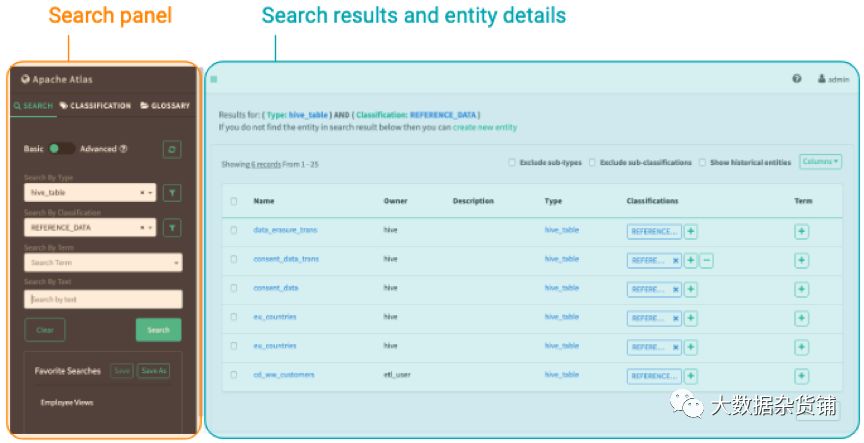This screenshot has width=864, height=443.
Task: Open the Columns dropdown
Action: [x=820, y=161]
